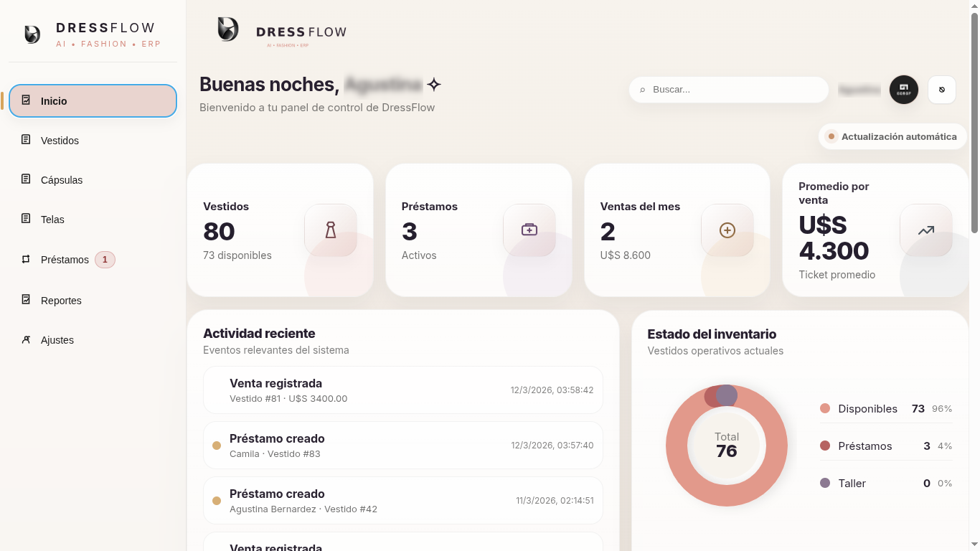Screen dimensions: 980x551
Task: Click the plus icon on Ventas del mes card
Action: pyautogui.click(x=727, y=230)
